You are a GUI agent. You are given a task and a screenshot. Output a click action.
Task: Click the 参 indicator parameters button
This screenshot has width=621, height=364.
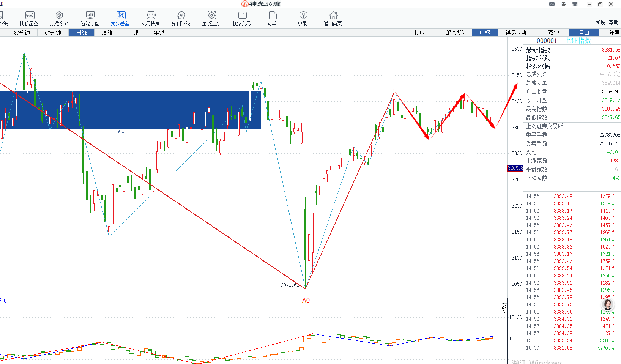[x=504, y=306]
